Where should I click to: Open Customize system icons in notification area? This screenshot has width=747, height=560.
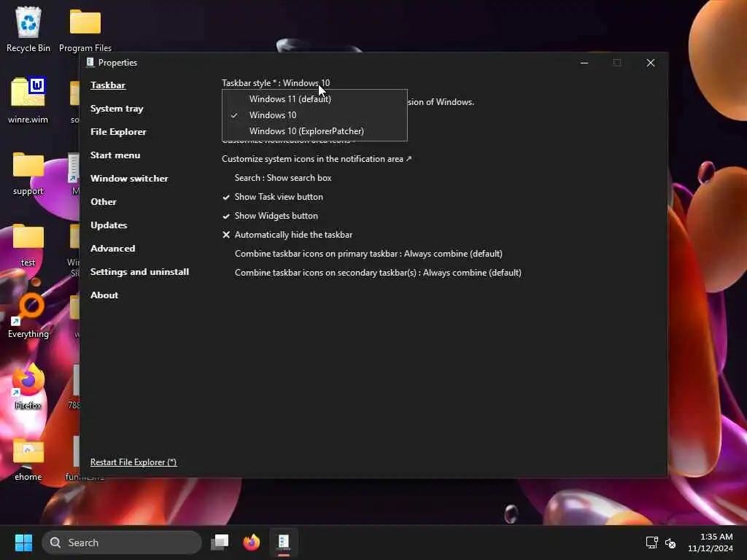[x=317, y=159]
